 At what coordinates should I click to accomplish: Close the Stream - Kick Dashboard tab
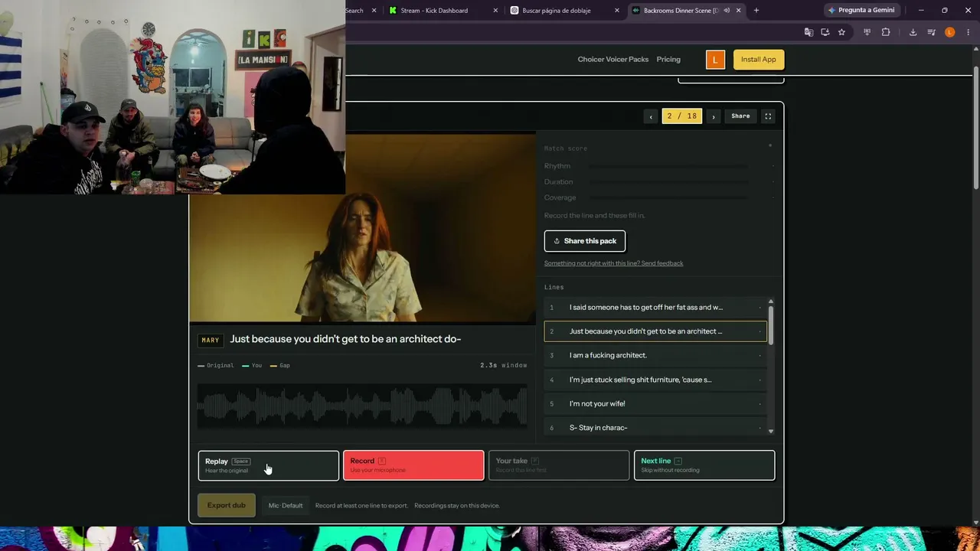click(495, 11)
